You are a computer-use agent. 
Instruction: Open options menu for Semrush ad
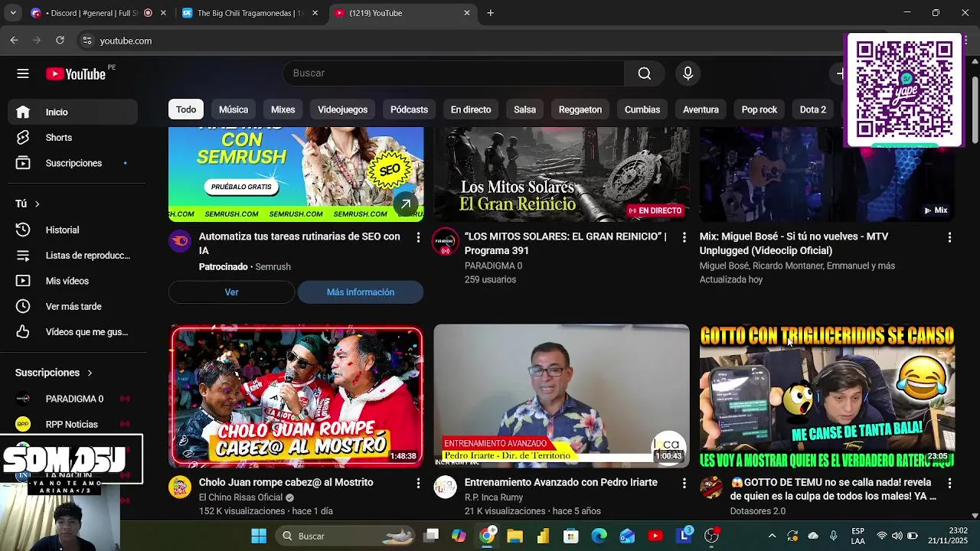click(418, 237)
